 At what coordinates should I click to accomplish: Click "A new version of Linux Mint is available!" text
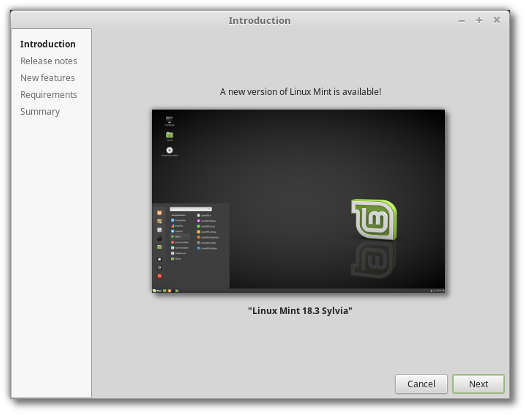[301, 92]
